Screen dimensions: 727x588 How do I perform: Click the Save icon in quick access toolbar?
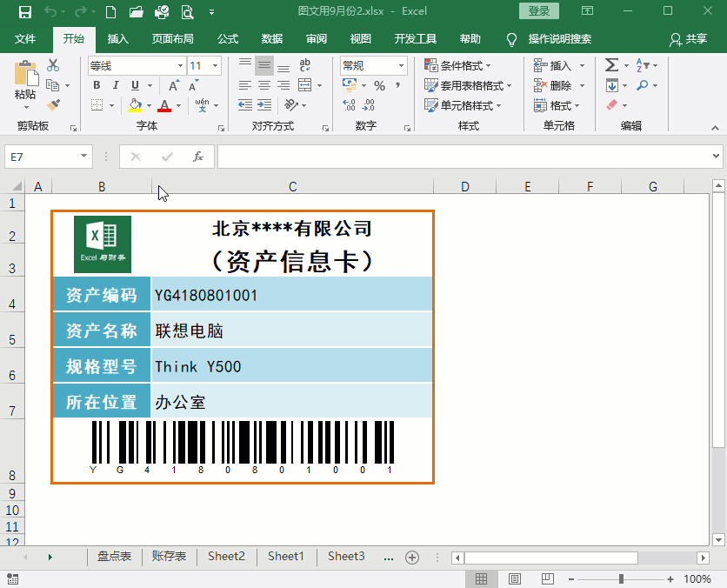pyautogui.click(x=24, y=11)
